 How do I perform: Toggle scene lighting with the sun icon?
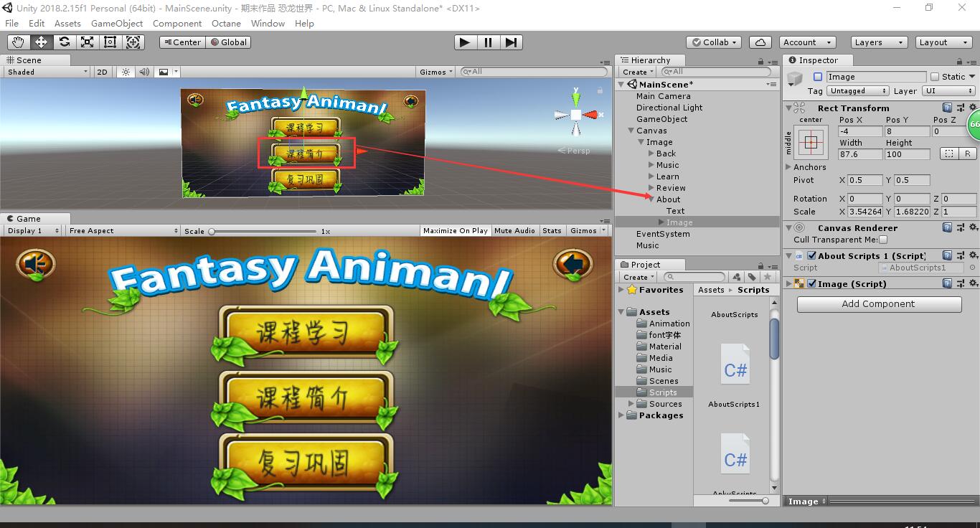coord(126,72)
